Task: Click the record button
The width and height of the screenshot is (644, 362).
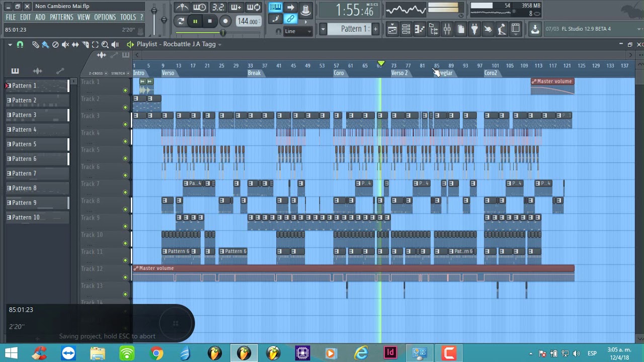Action: point(225,21)
